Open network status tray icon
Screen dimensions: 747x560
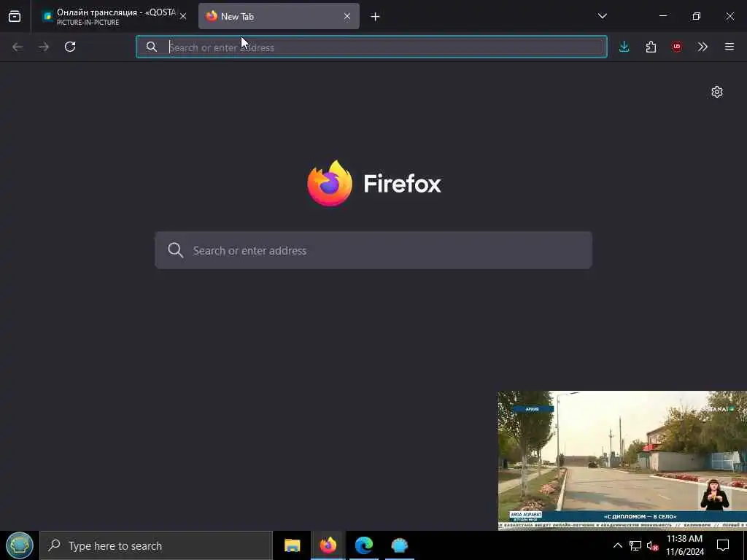[x=635, y=545]
